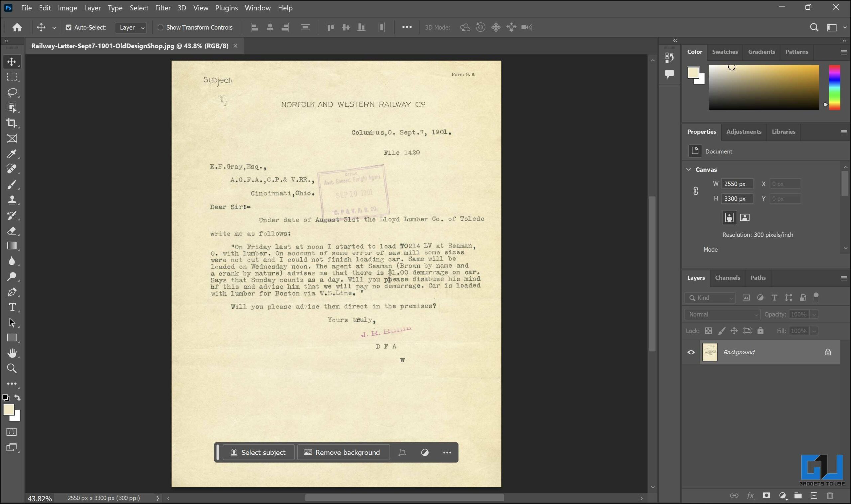Create a new layer with plus icon
The image size is (851, 504).
[x=814, y=495]
